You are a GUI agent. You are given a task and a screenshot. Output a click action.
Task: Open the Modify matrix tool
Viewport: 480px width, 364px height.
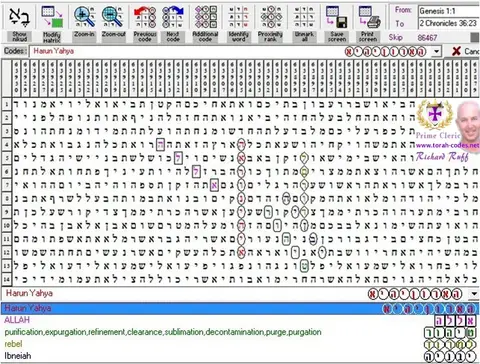click(x=52, y=17)
